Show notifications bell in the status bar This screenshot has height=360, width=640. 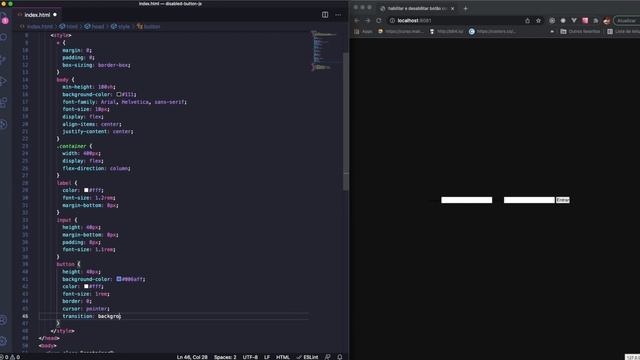coord(340,357)
